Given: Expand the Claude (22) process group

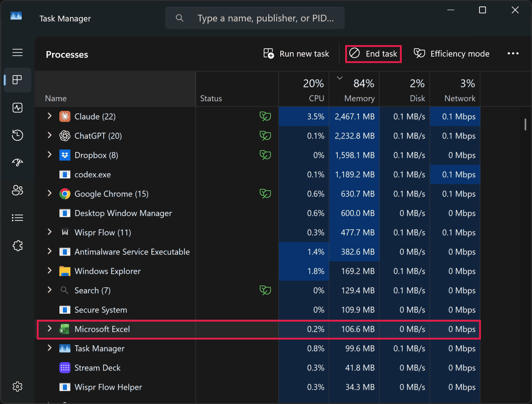Looking at the screenshot, I should coord(50,116).
